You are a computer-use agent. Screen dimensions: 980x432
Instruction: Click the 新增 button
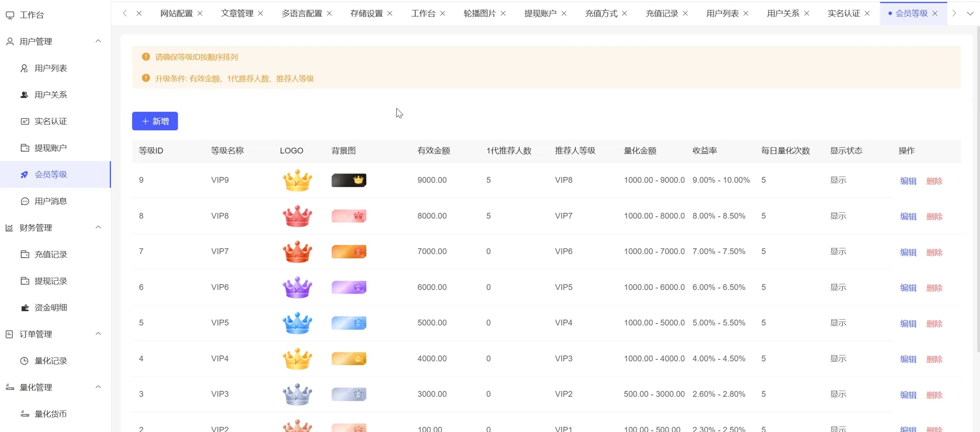pos(155,121)
